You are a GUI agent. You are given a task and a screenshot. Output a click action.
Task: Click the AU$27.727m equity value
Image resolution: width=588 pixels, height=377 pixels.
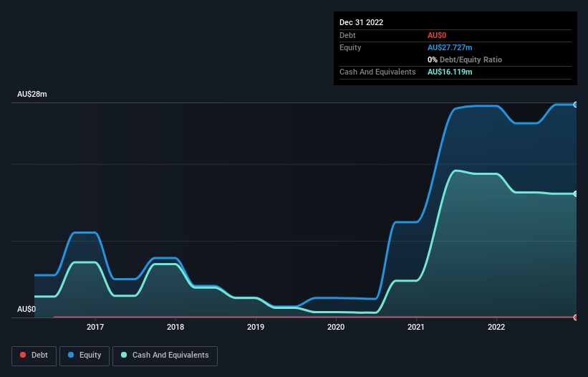coord(450,47)
